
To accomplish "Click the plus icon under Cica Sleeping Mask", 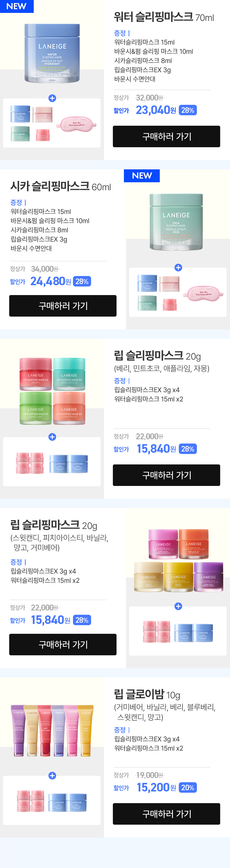I will 178,267.
